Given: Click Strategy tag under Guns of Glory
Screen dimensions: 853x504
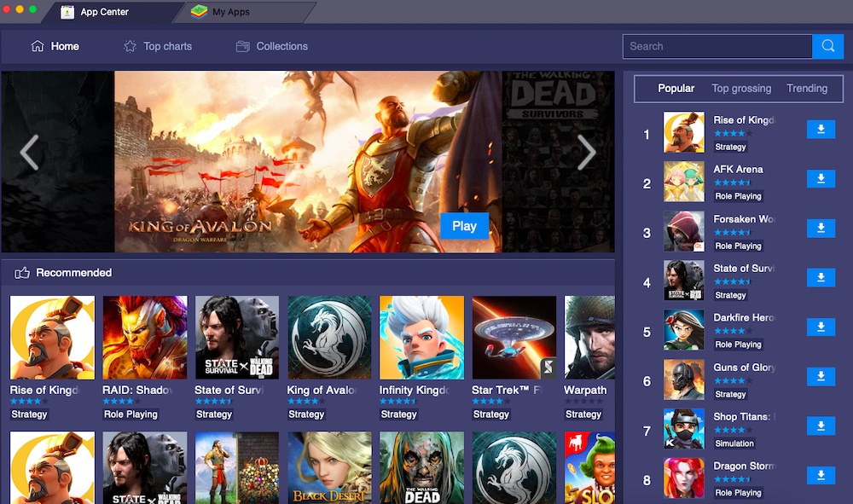Looking at the screenshot, I should 730,394.
